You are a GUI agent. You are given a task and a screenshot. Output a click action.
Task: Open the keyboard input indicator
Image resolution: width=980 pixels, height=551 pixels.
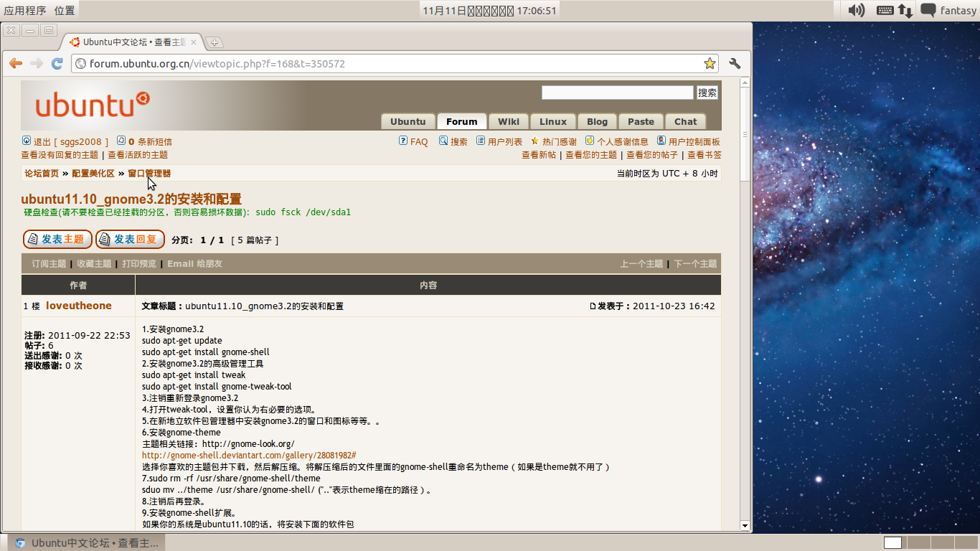885,10
